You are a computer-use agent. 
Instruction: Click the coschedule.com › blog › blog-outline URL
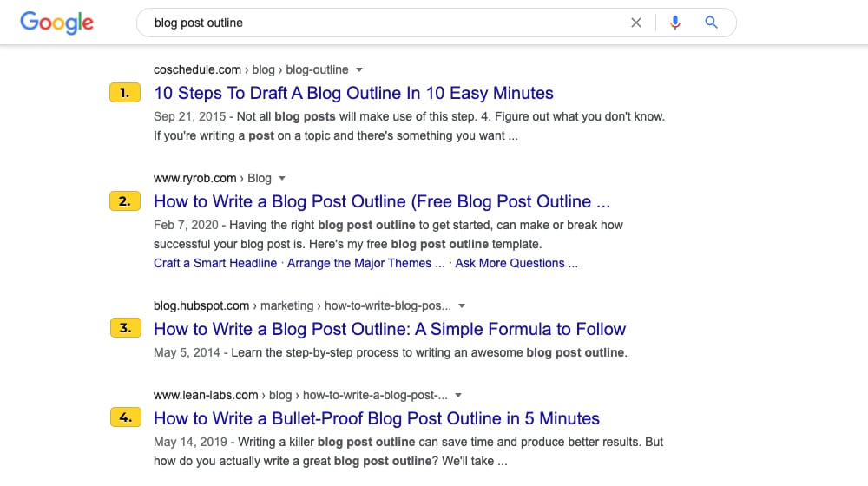click(251, 69)
